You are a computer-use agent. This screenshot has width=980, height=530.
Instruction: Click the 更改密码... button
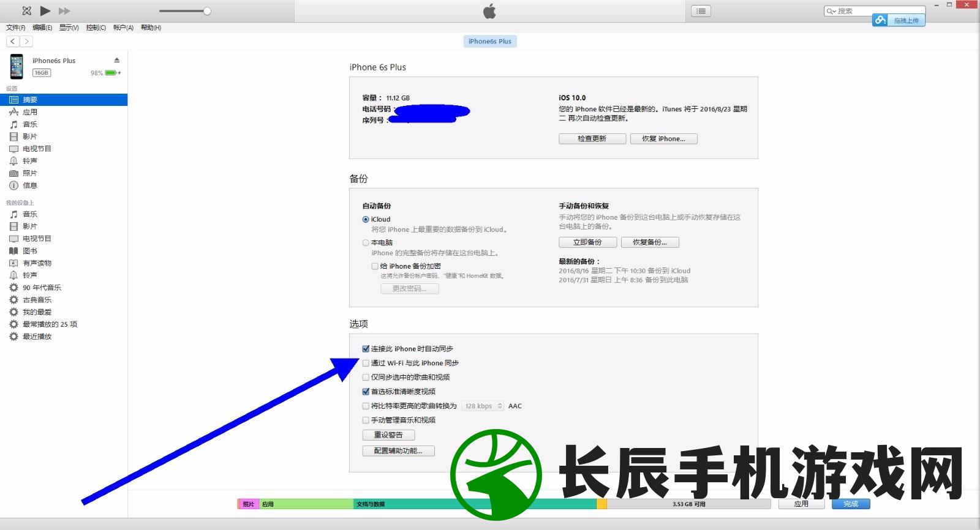(410, 289)
